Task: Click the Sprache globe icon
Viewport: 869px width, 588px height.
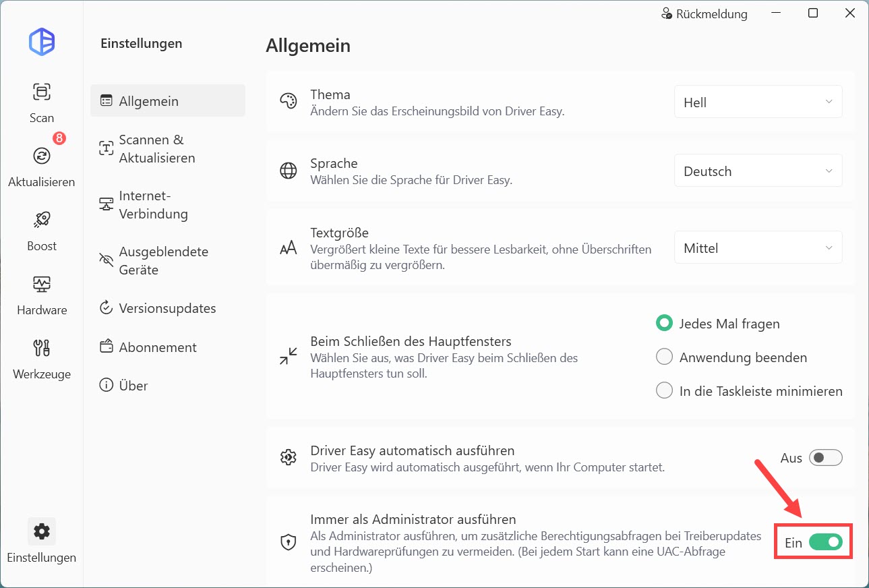Action: pyautogui.click(x=289, y=171)
